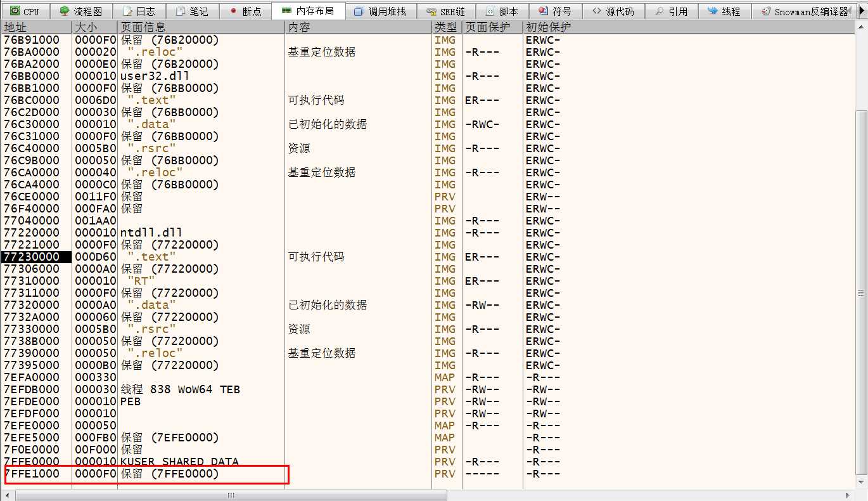This screenshot has height=501, width=868.
Task: Click the horizontal scrollbar left arrow
Action: point(7,495)
